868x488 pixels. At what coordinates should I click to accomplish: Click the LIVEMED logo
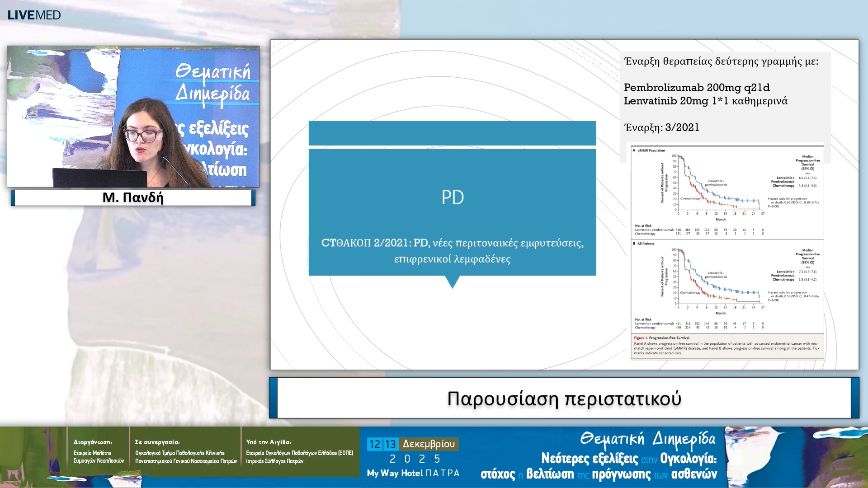pyautogui.click(x=34, y=15)
